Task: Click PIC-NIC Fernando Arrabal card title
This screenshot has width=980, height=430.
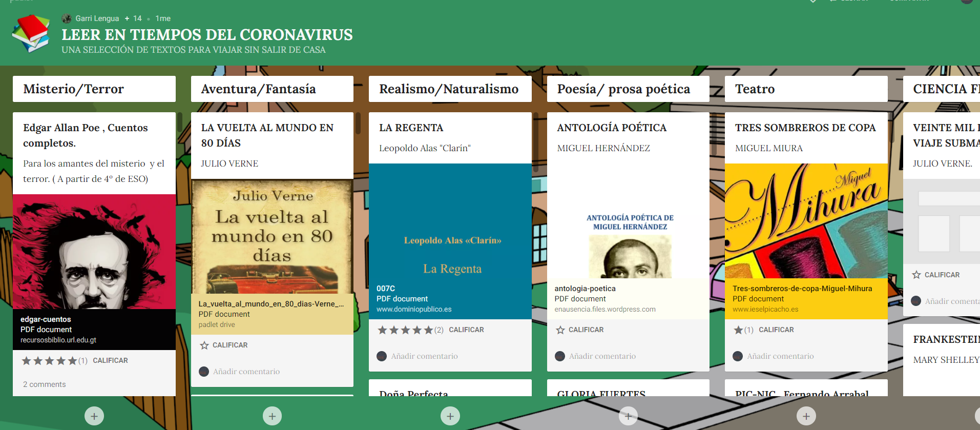Action: 802,393
